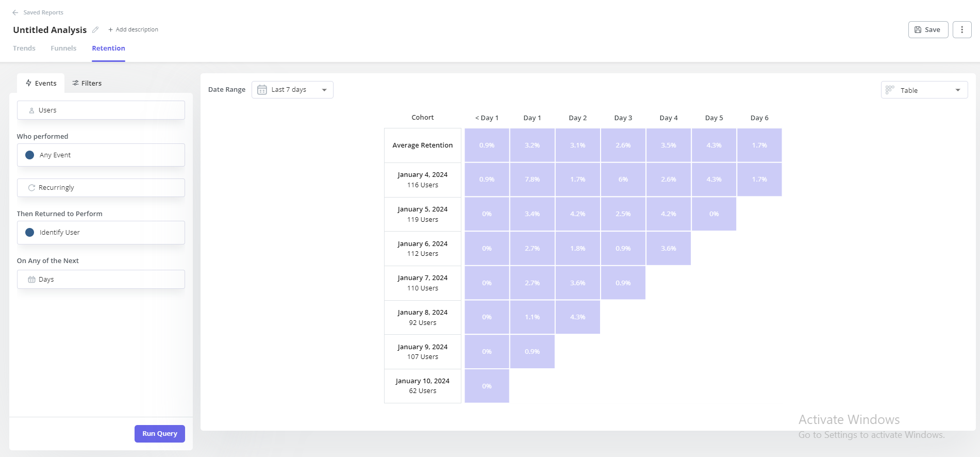This screenshot has width=980, height=457.
Task: Click the Last 7 days caret arrow
Action: (324, 90)
